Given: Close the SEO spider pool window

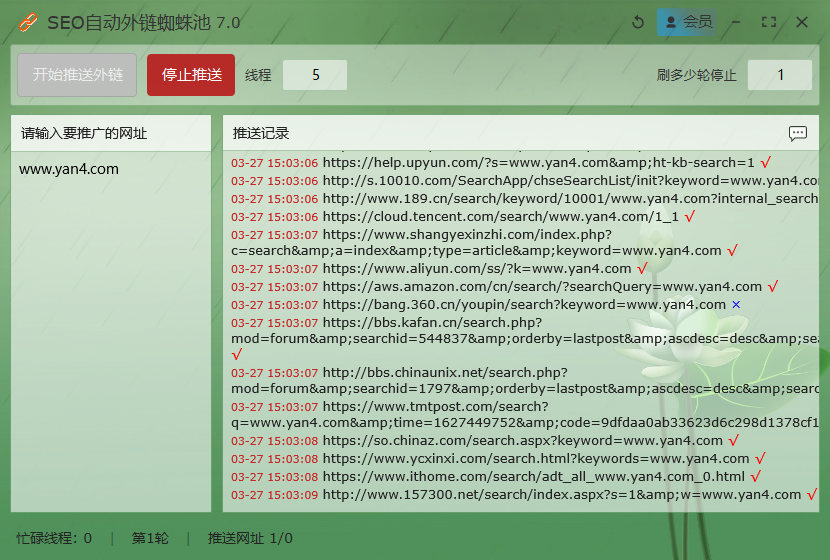Looking at the screenshot, I should pyautogui.click(x=802, y=22).
